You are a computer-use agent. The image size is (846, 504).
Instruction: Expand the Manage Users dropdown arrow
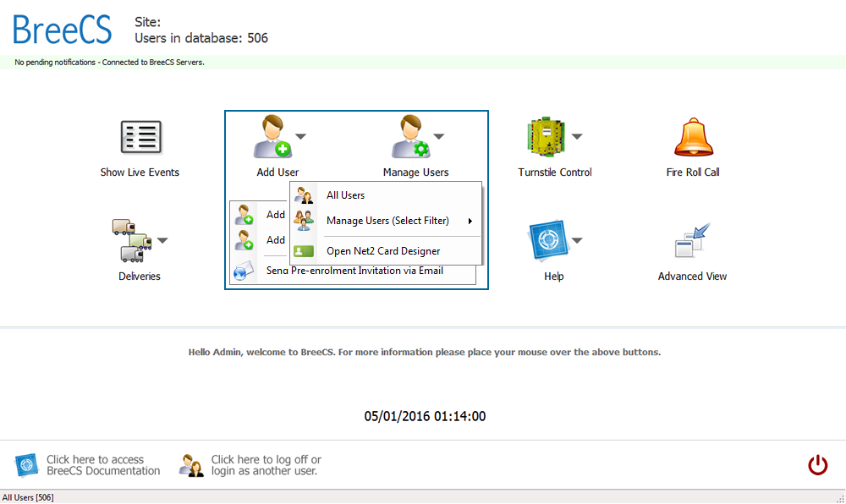438,137
